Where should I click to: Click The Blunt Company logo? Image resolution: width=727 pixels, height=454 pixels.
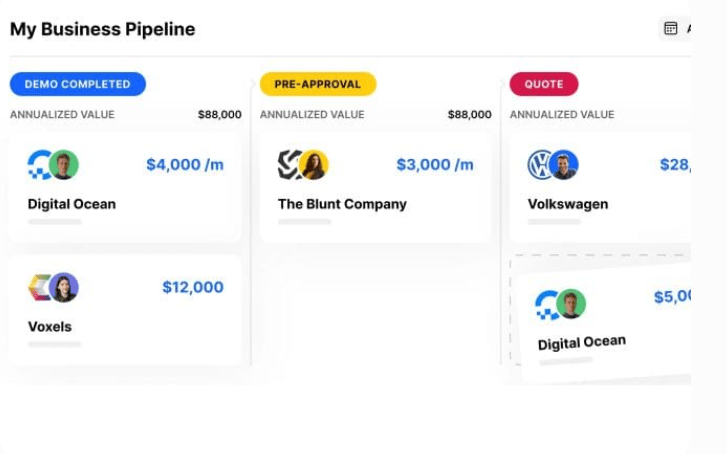(289, 165)
